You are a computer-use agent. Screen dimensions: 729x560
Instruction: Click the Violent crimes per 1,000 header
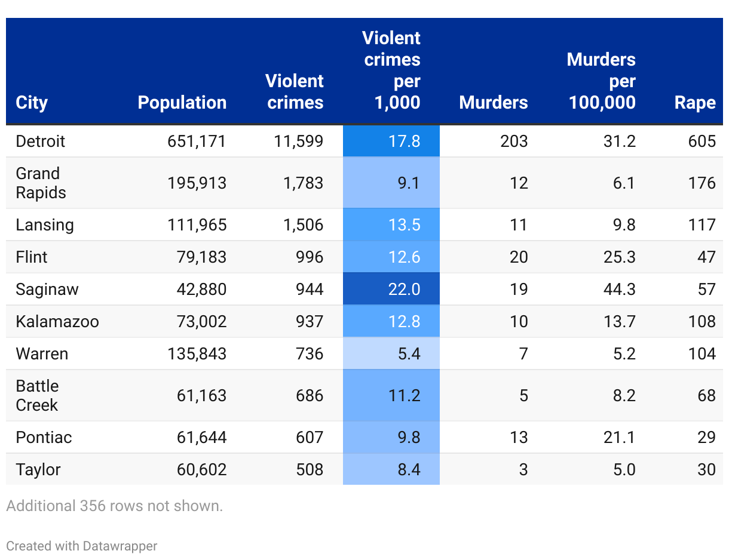(391, 70)
